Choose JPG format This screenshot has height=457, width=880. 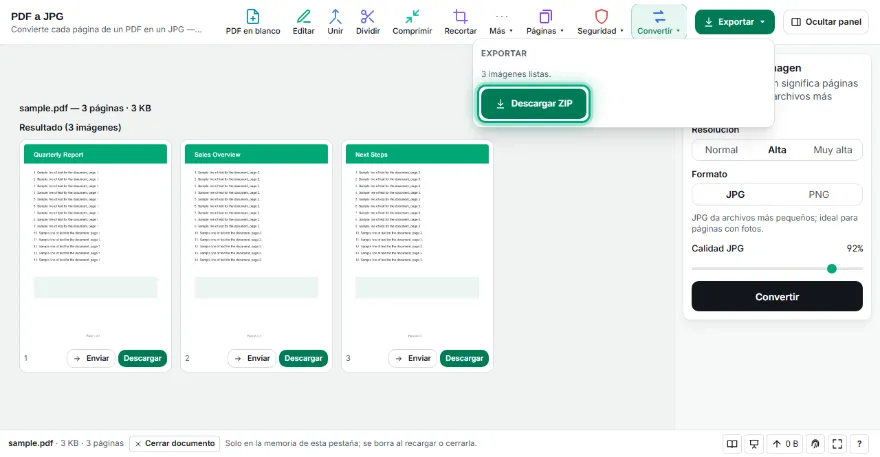tap(735, 194)
